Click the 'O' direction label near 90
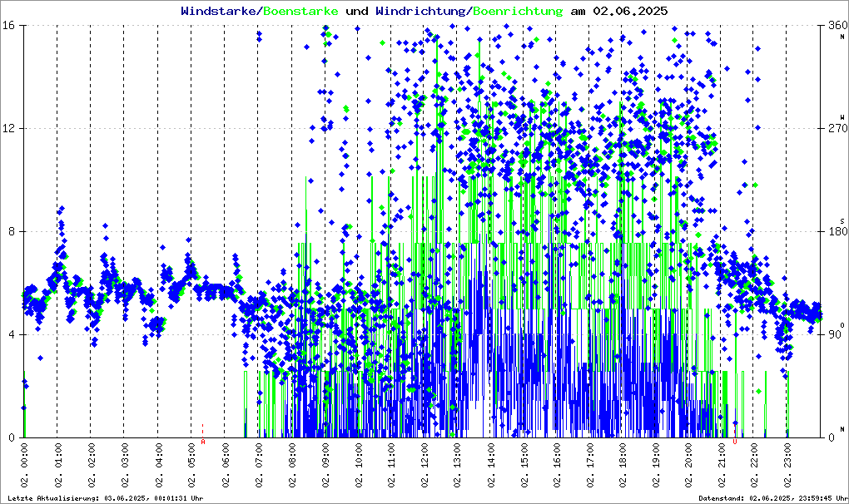The image size is (849, 504). pos(842,325)
